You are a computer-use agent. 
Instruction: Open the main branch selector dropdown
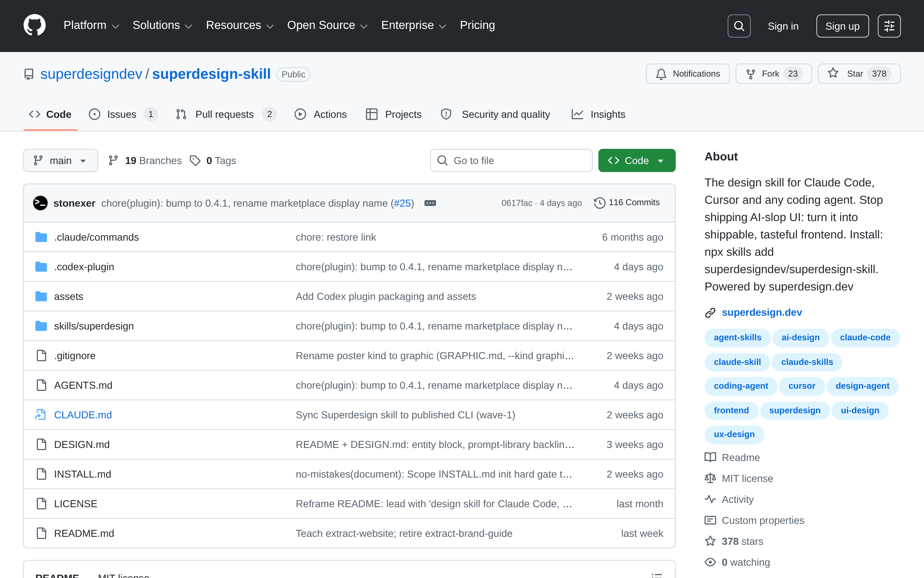click(60, 160)
